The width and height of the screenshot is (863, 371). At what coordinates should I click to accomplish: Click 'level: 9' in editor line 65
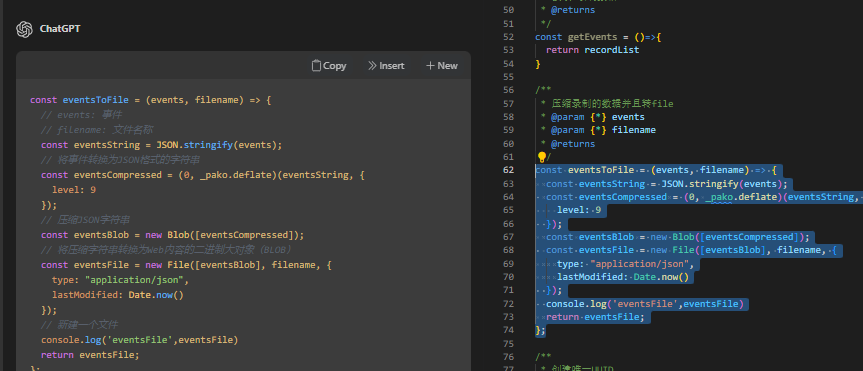(x=578, y=210)
